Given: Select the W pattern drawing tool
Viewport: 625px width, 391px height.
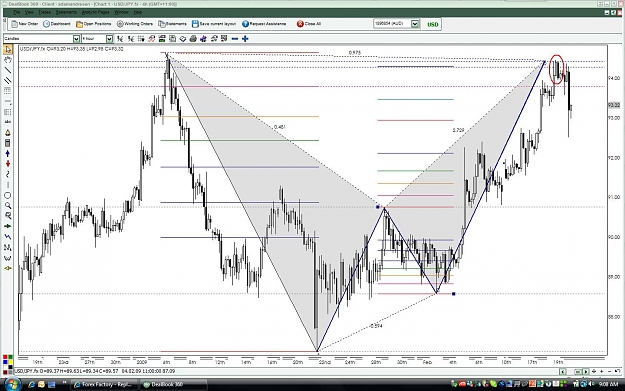Looking at the screenshot, I should [8, 258].
